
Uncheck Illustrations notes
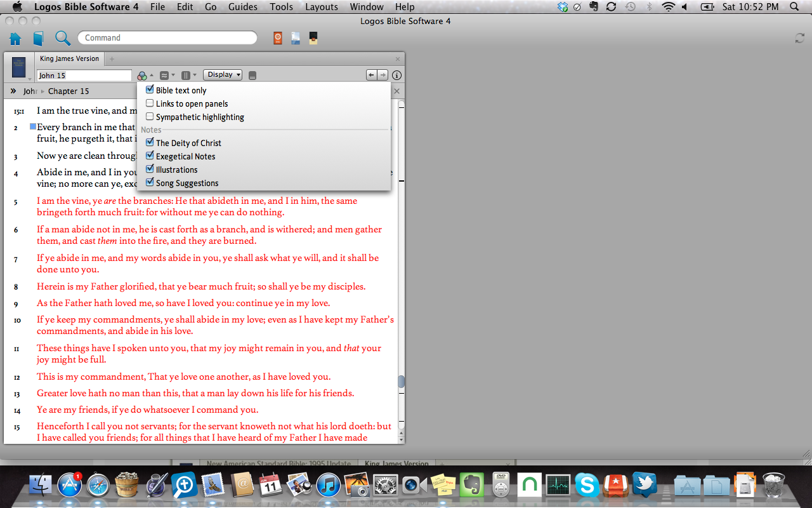point(150,170)
